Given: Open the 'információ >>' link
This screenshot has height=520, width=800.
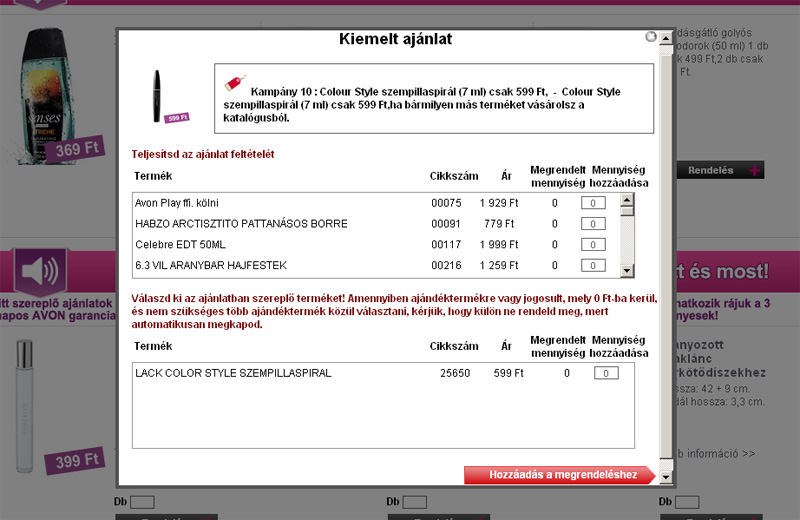Looking at the screenshot, I should (x=715, y=454).
